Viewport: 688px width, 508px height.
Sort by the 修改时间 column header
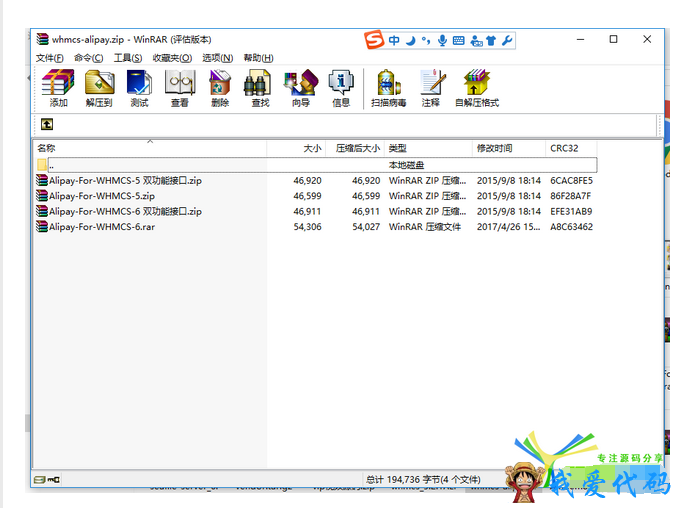(x=509, y=148)
